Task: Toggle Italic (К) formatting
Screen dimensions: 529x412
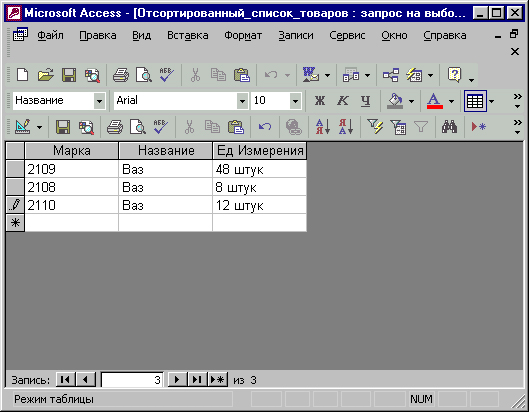Action: (343, 101)
